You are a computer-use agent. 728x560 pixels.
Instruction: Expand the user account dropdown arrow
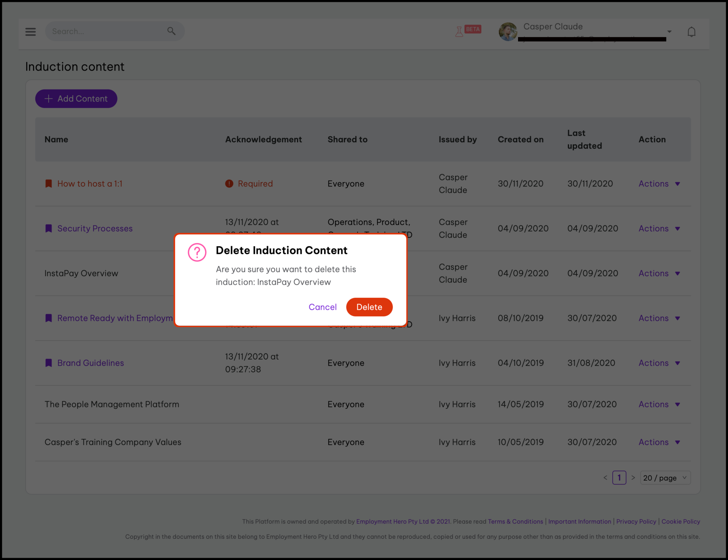click(x=669, y=32)
